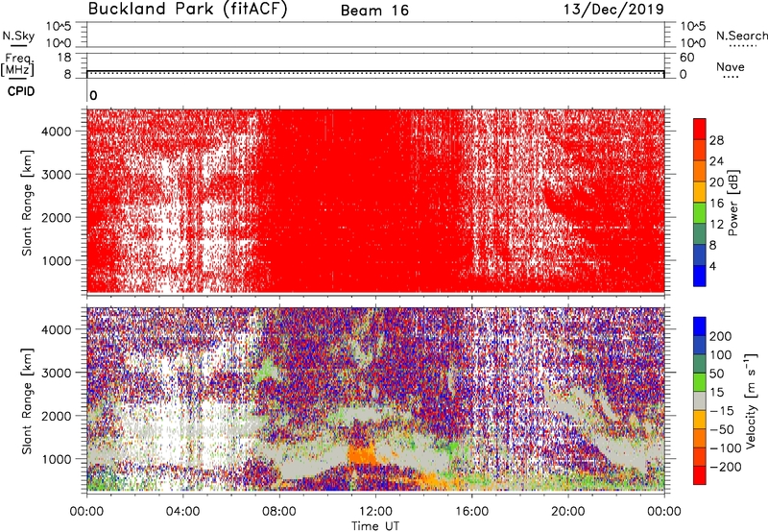Click the 'Time UT' axis label
This screenshot has height=532, width=768.
[375, 526]
